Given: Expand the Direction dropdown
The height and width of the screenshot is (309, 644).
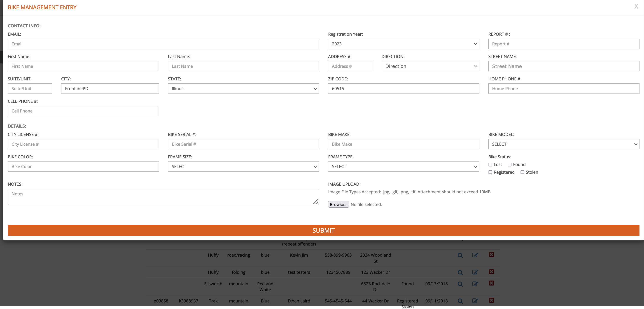Looking at the screenshot, I should point(430,66).
